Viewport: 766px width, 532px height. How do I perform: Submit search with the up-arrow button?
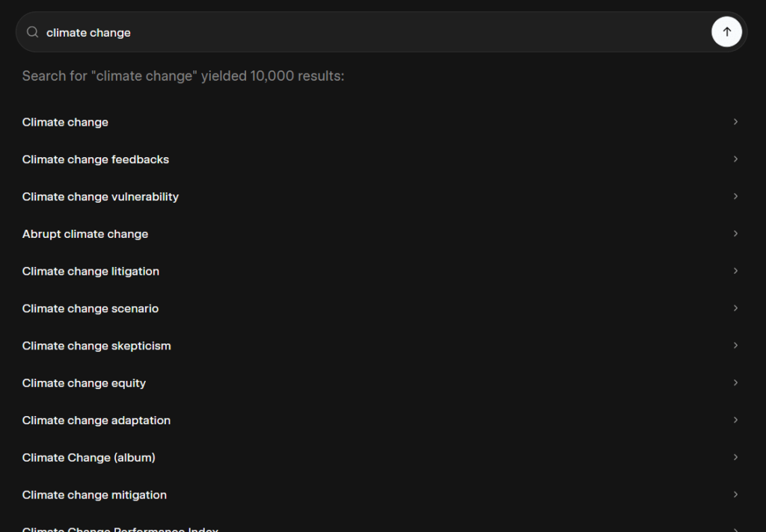(x=726, y=32)
